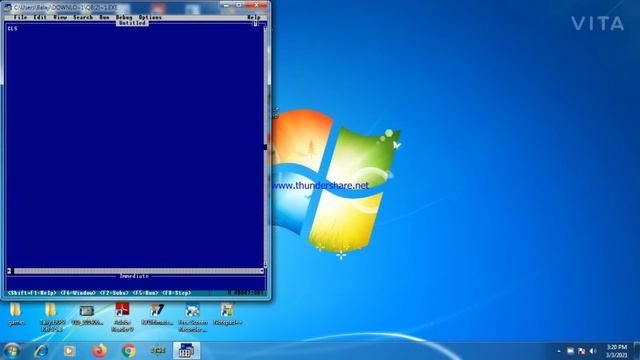Click the Untitled editor window title
The height and width of the screenshot is (360, 640).
coord(132,23)
